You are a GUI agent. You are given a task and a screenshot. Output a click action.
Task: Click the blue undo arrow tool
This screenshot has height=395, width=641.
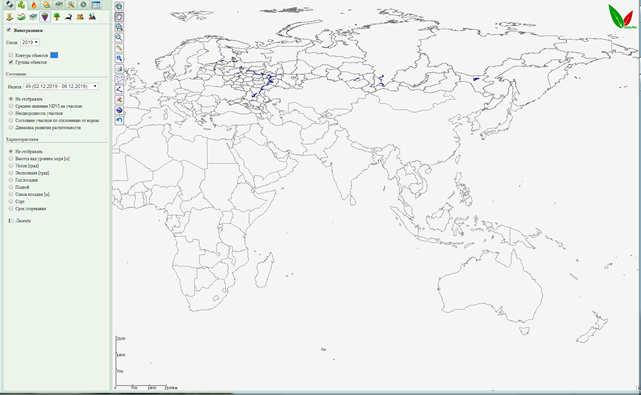(x=119, y=120)
